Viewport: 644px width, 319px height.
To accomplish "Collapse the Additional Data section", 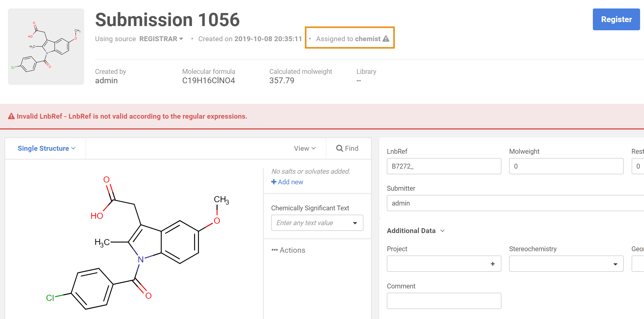I will (x=416, y=231).
